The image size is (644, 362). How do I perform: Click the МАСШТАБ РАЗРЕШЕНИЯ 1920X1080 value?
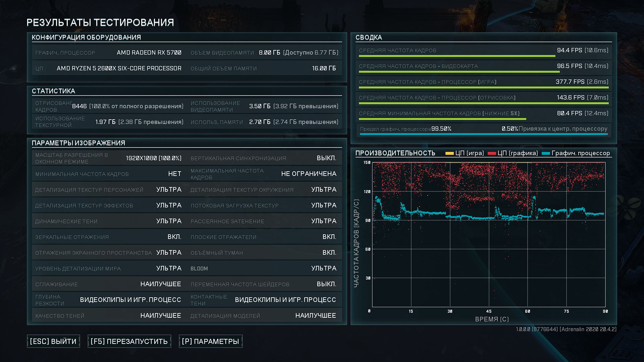pyautogui.click(x=153, y=158)
